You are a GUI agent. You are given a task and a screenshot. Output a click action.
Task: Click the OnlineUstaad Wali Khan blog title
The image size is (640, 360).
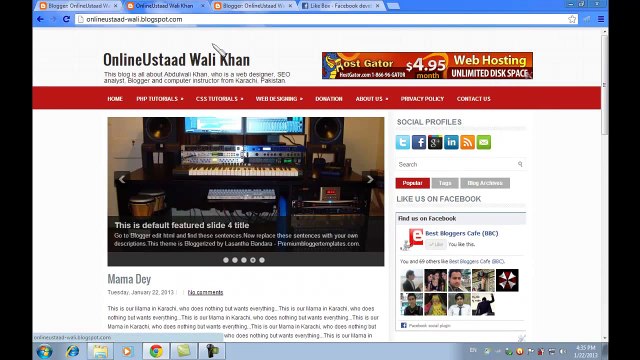[x=176, y=60]
